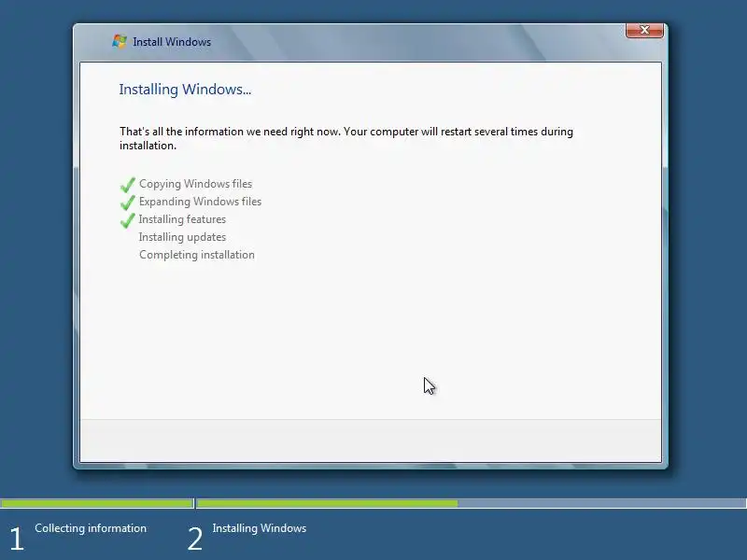
Task: Click the Windows flag logo in title bar
Action: [x=120, y=41]
